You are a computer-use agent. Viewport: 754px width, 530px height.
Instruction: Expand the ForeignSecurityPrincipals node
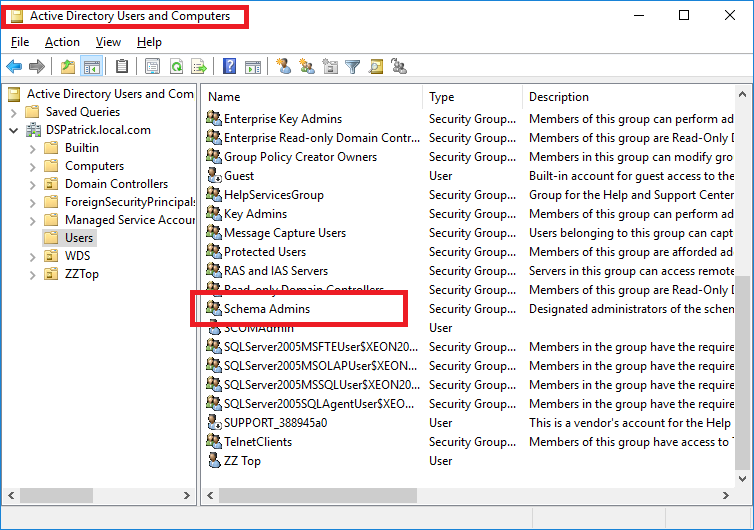tap(32, 203)
